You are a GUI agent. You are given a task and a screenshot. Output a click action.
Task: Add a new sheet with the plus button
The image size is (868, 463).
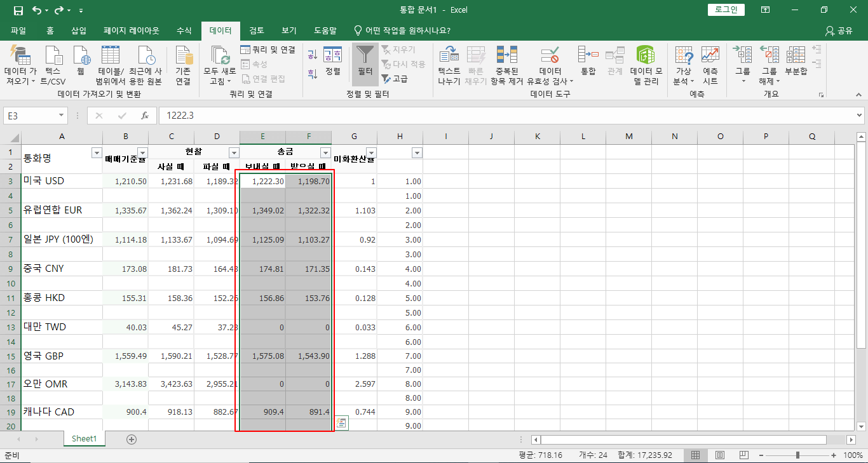132,439
